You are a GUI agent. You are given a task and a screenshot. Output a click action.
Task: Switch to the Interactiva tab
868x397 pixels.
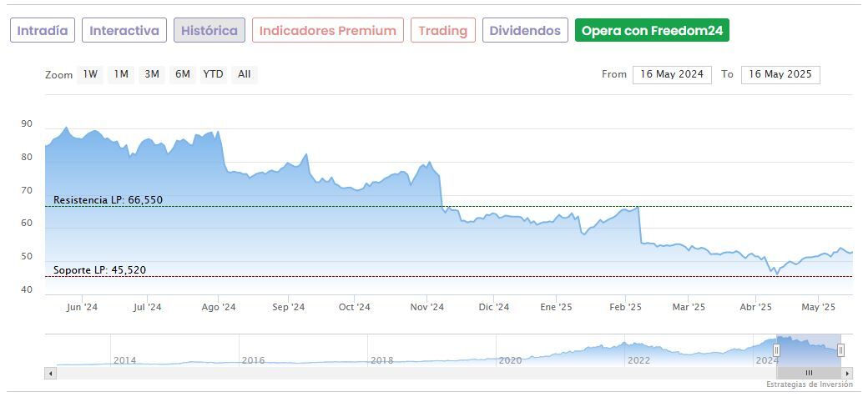pos(124,31)
